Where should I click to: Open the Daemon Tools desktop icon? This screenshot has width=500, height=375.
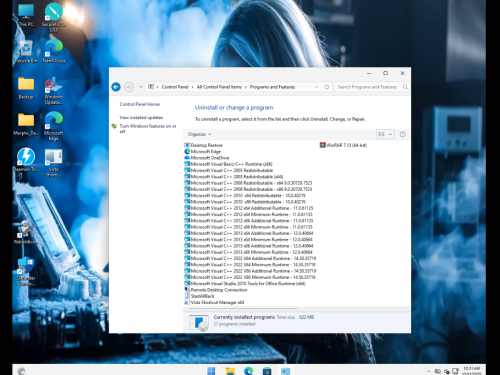pos(26,160)
